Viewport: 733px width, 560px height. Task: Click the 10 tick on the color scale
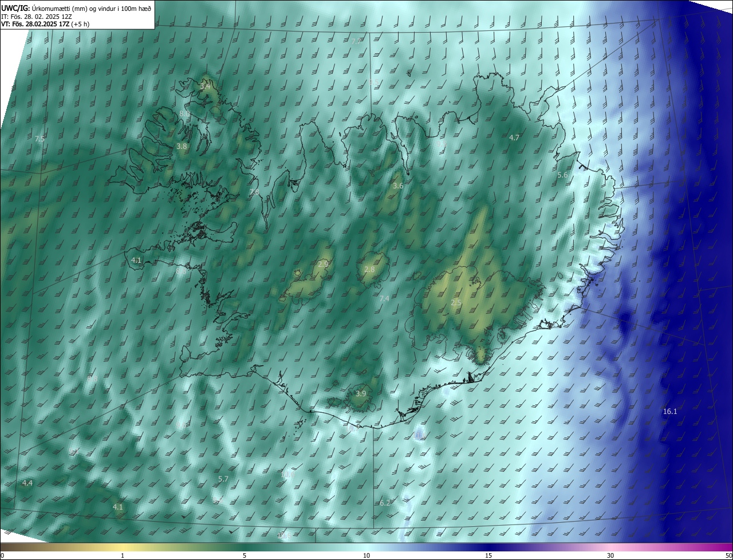coord(366,555)
